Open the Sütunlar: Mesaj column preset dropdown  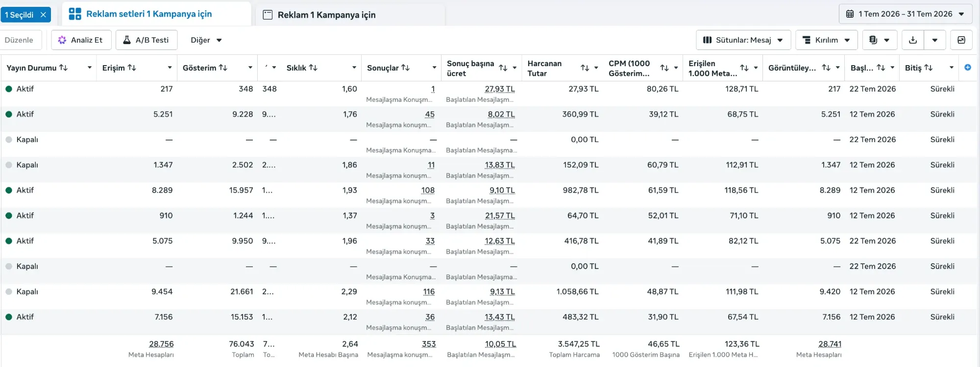click(x=743, y=40)
